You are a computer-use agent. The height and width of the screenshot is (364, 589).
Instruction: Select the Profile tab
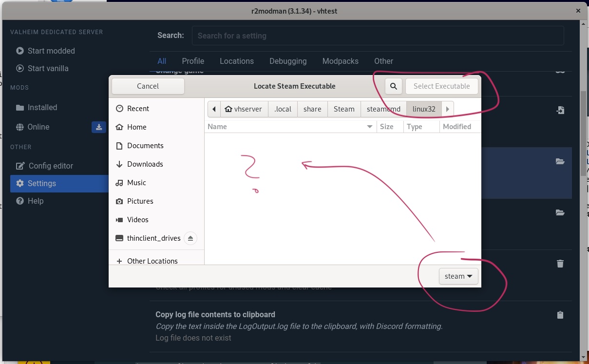coord(193,61)
